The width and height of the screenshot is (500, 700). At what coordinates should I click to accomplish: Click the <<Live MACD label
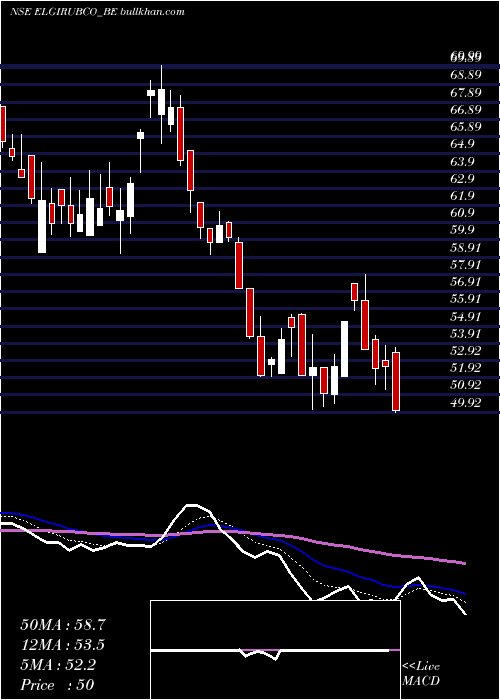pos(421,674)
